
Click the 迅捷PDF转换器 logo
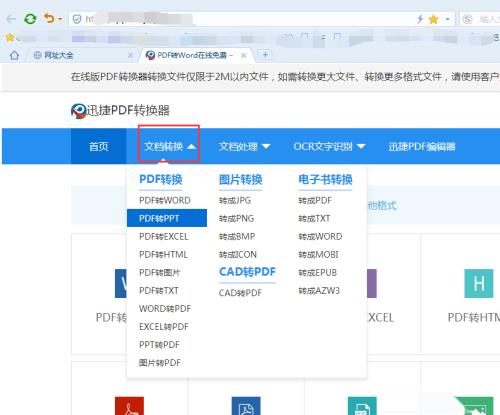120,110
